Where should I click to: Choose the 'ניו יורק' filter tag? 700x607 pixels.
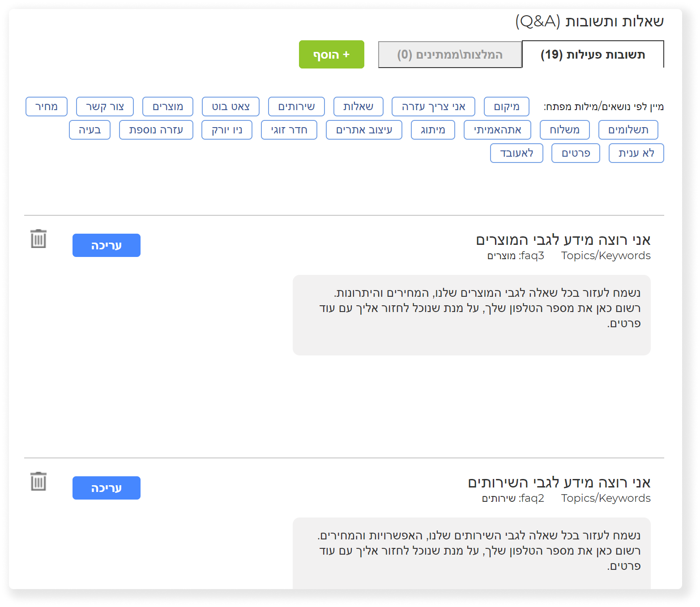pos(227,130)
